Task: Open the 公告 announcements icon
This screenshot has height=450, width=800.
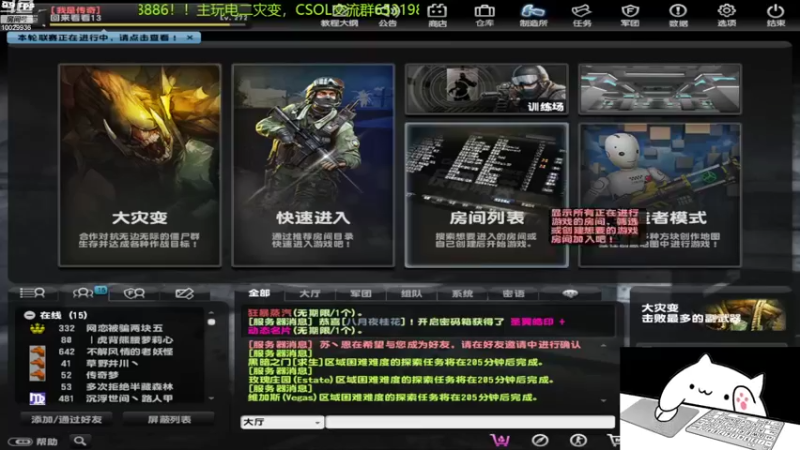Action: [x=388, y=15]
